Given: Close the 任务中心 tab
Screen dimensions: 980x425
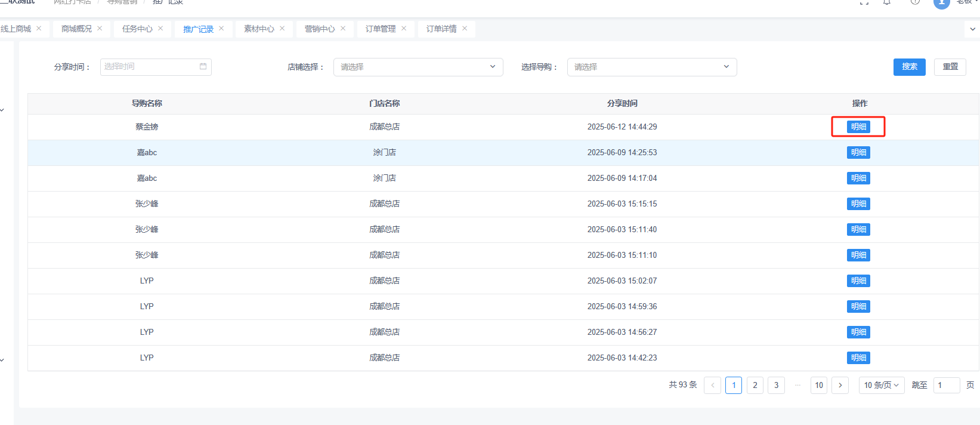Looking at the screenshot, I should [x=160, y=29].
